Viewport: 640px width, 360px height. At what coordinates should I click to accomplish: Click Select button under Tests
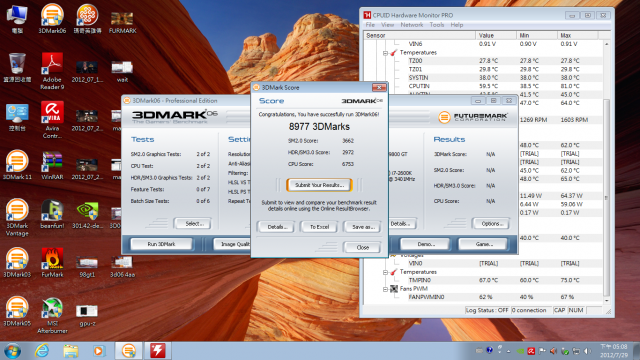point(193,224)
